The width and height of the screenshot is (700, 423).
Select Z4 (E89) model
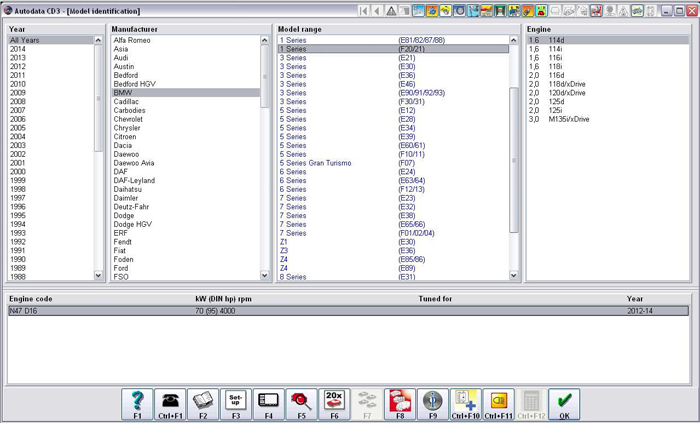pos(393,268)
